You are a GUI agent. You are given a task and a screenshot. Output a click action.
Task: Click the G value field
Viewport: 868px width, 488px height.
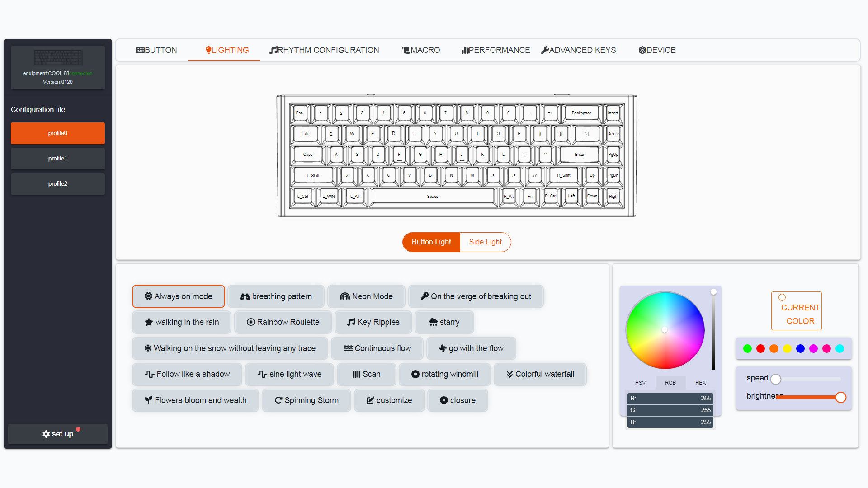click(670, 410)
